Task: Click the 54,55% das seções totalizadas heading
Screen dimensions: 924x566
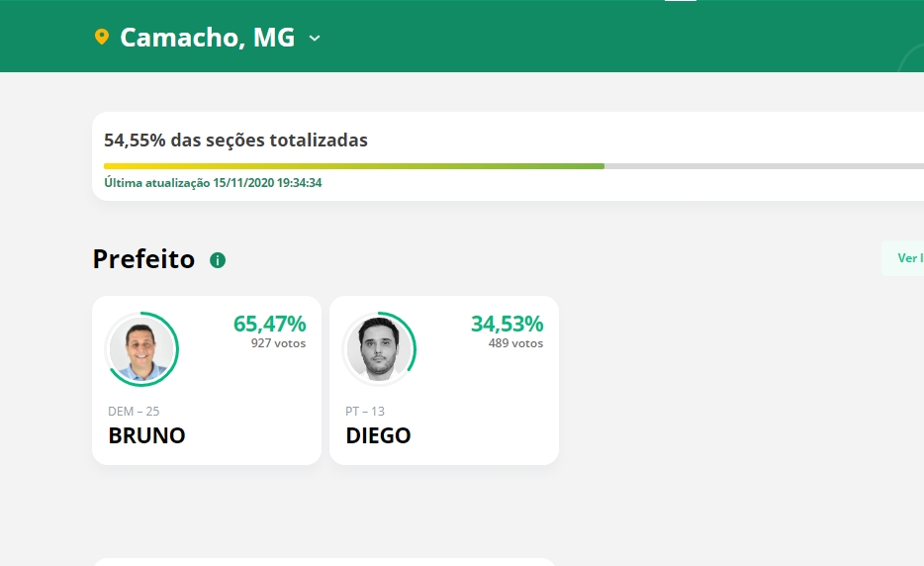Action: [x=235, y=141]
